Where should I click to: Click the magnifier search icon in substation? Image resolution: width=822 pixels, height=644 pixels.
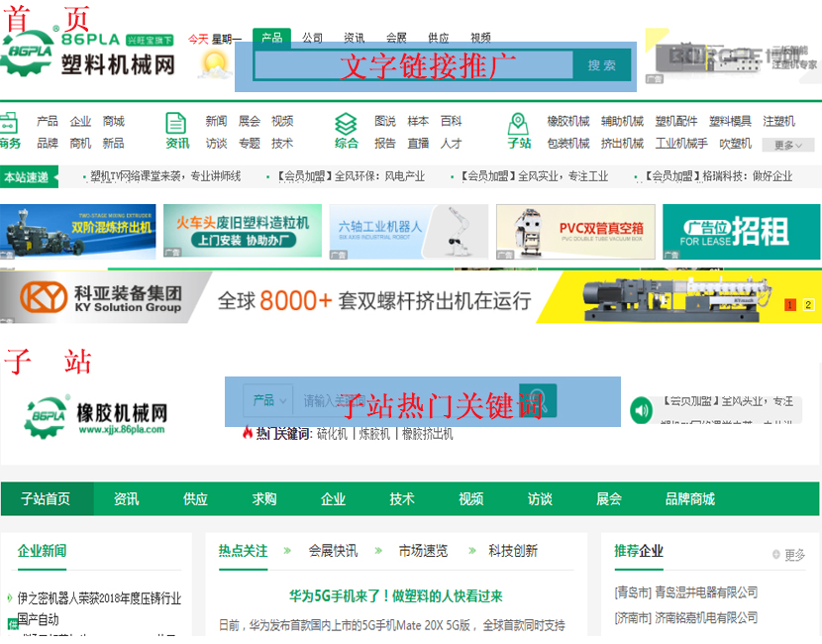point(539,399)
